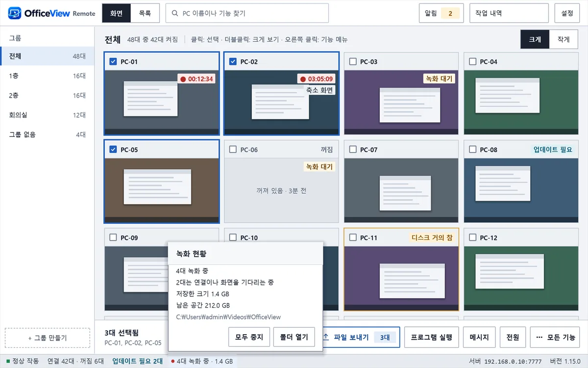Image resolution: width=588 pixels, height=368 pixels.
Task: Click the PC-12 screen thumbnail
Action: (x=521, y=278)
